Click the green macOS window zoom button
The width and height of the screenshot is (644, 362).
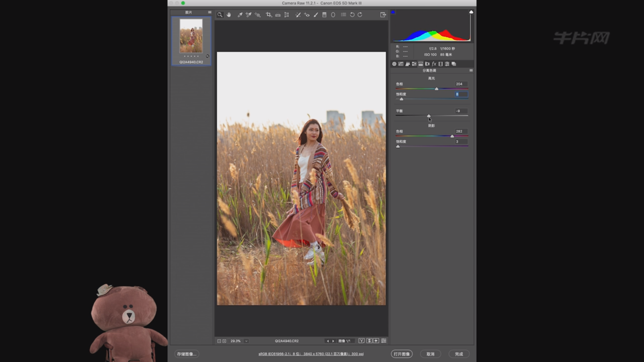[183, 3]
